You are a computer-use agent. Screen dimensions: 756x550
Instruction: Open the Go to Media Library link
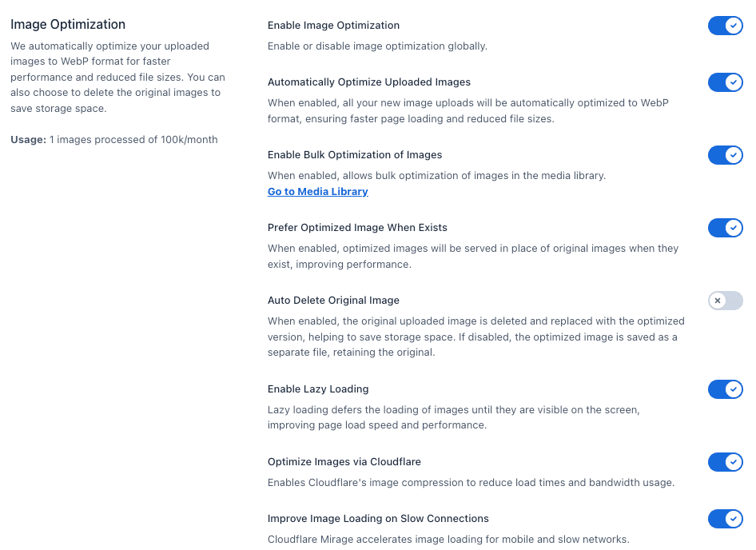318,192
